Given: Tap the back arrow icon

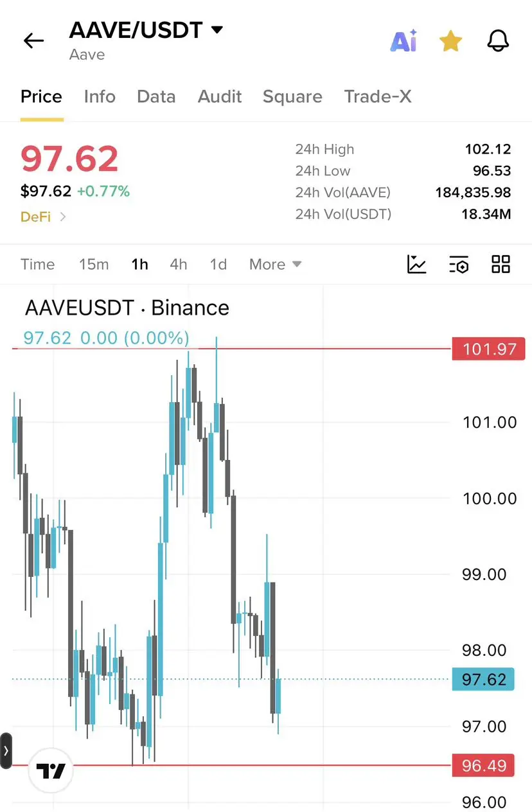Looking at the screenshot, I should [33, 41].
